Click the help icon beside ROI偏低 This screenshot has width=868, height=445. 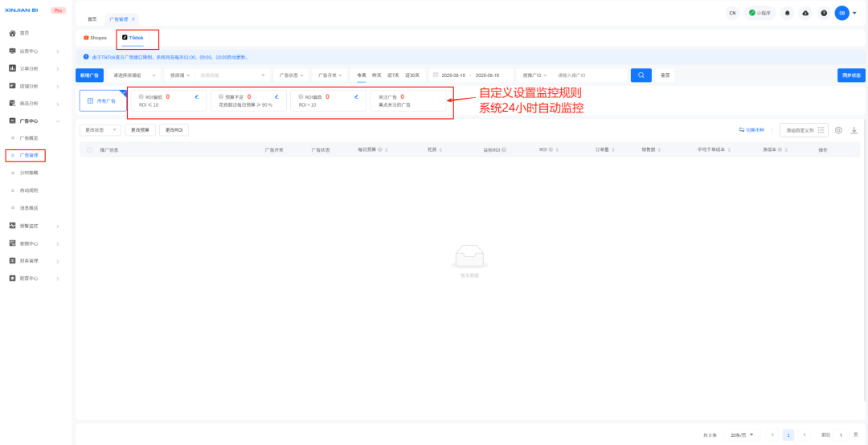coord(141,96)
